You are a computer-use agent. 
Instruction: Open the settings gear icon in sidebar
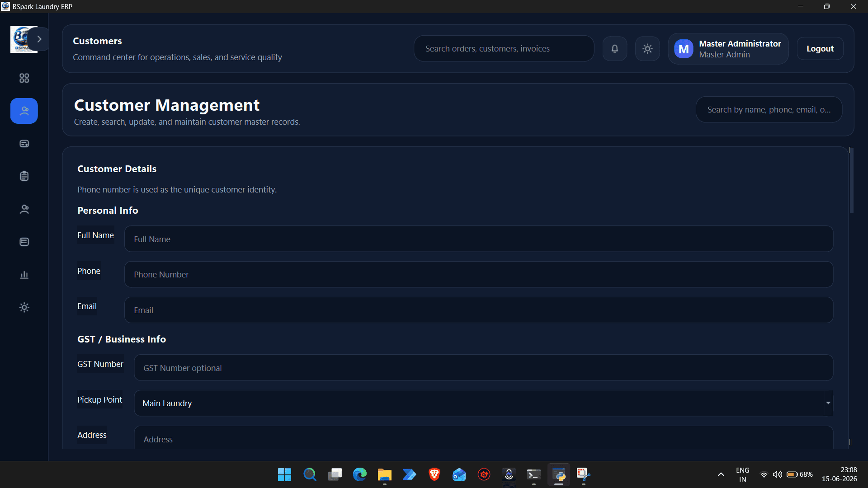tap(24, 307)
